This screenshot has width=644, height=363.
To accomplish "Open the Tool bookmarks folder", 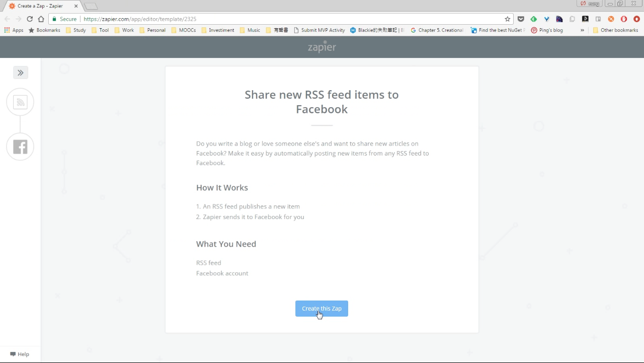I will tap(100, 30).
